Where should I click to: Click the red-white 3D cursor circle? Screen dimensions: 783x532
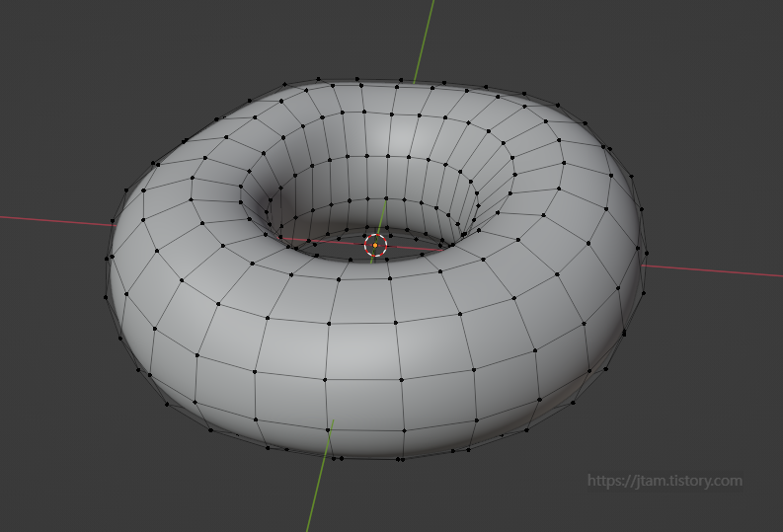(375, 245)
